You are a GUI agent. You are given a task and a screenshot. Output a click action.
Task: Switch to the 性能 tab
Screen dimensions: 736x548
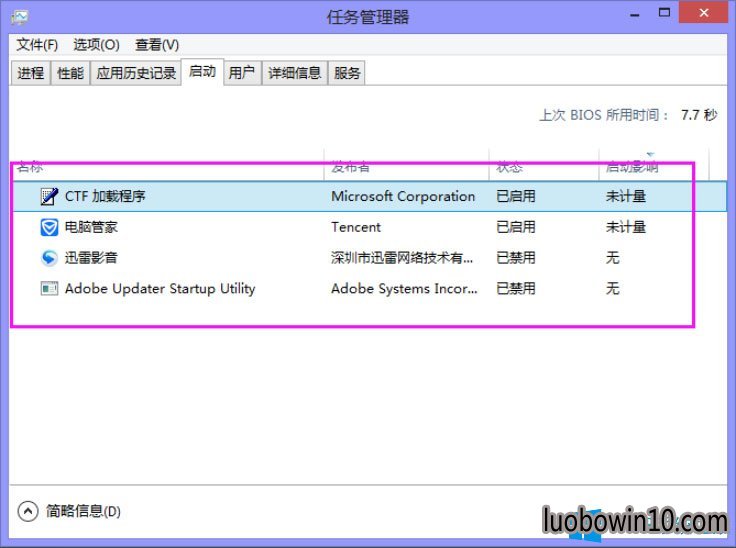coord(70,73)
